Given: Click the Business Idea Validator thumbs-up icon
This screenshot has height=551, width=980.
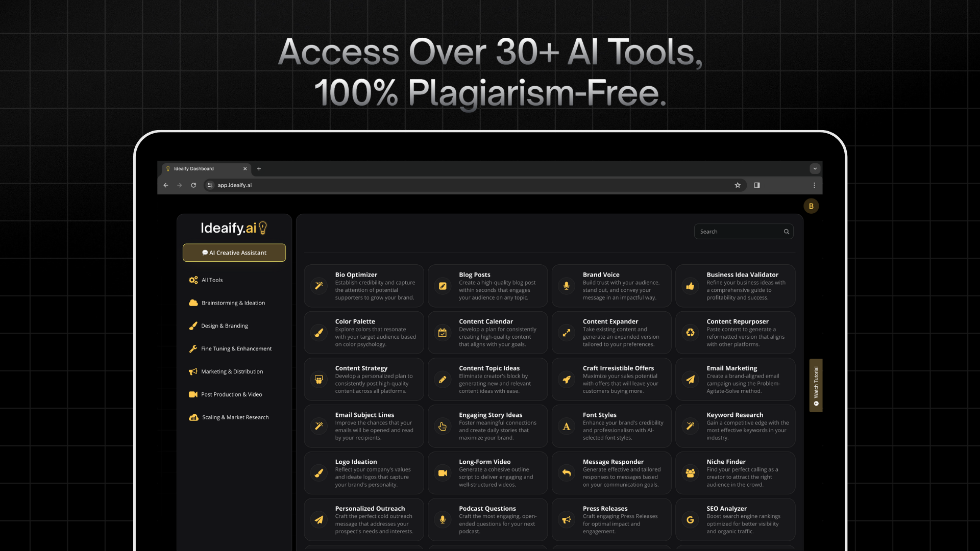Looking at the screenshot, I should click(690, 286).
